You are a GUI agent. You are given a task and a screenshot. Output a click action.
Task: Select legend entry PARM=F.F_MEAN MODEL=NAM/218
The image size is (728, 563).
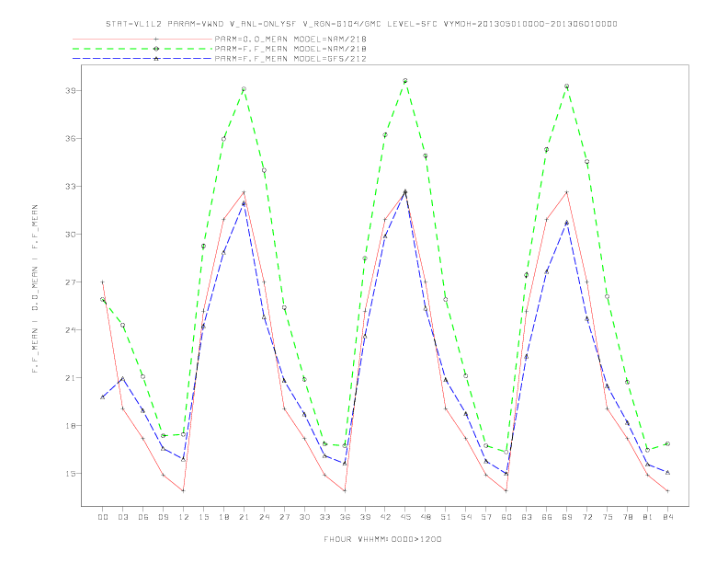click(290, 49)
